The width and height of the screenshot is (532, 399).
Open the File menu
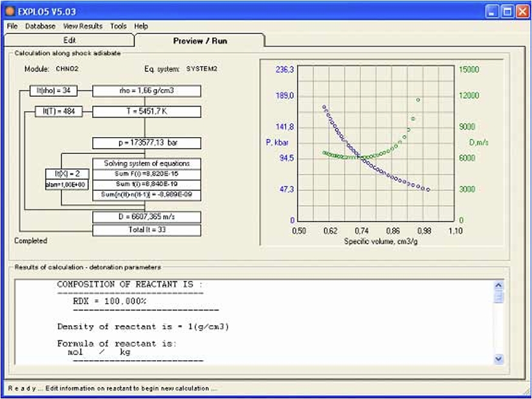(x=12, y=26)
